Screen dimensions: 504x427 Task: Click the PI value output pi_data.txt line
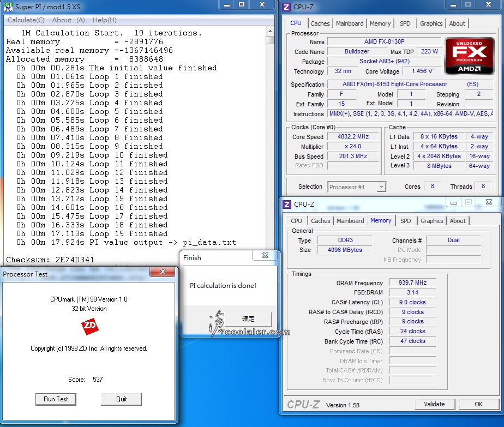point(127,242)
